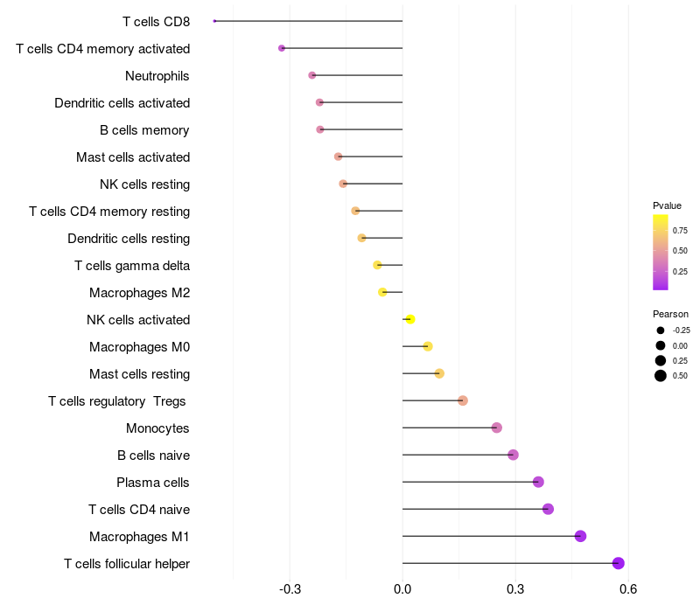Click the Dendritic cells activated label

[x=122, y=103]
